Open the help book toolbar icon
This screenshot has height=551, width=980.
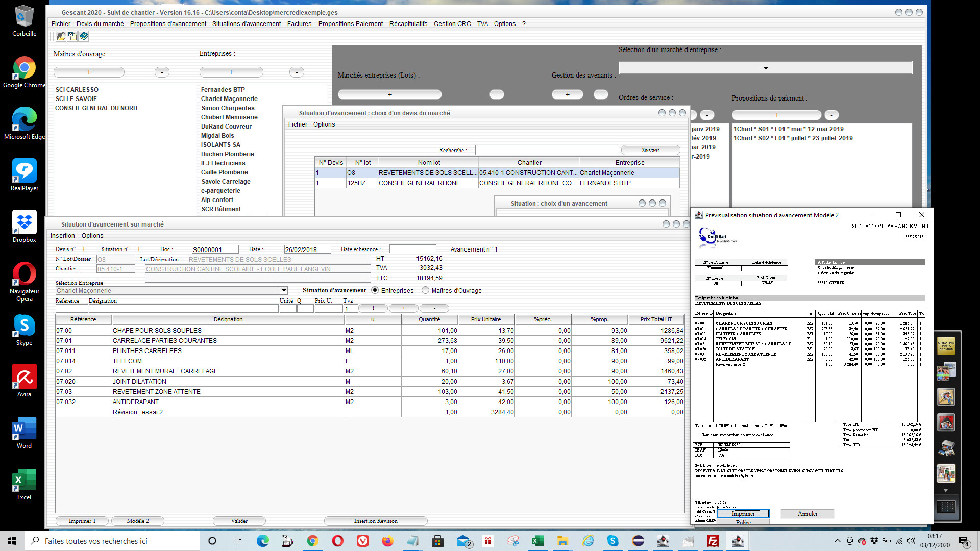pyautogui.click(x=84, y=36)
